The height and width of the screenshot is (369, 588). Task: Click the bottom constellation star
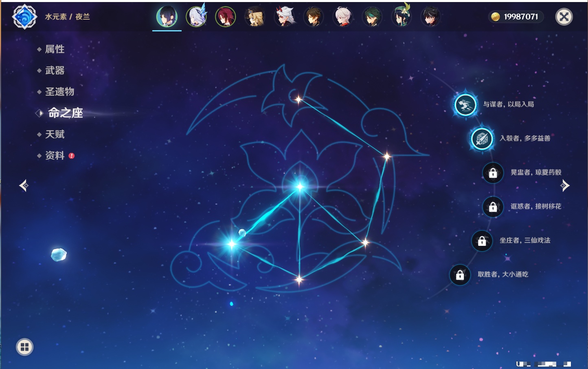(x=299, y=279)
